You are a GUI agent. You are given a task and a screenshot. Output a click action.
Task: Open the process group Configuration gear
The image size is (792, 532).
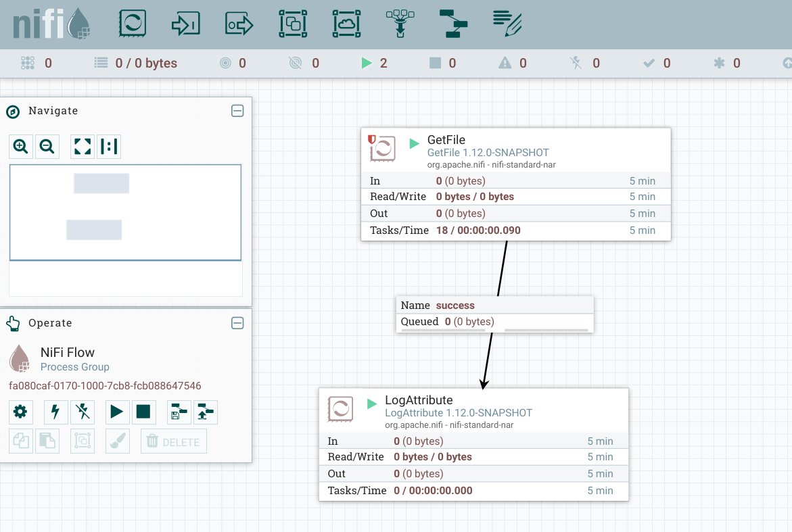click(21, 412)
